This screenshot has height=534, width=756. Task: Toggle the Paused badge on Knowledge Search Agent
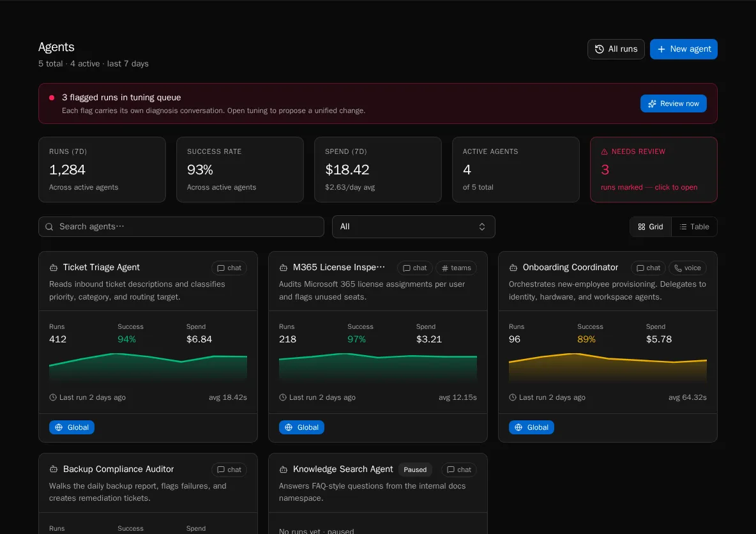[x=415, y=469]
